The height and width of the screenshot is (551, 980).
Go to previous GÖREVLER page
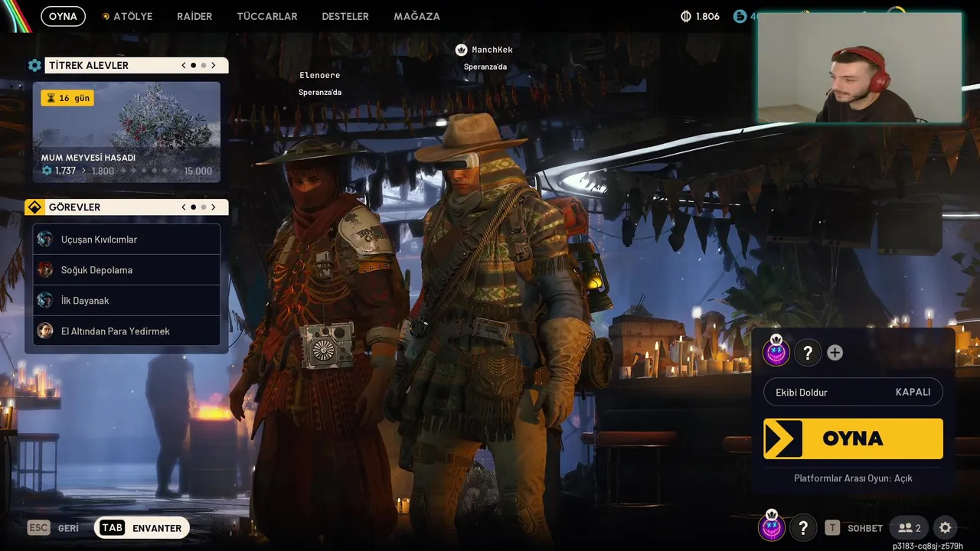pyautogui.click(x=184, y=207)
